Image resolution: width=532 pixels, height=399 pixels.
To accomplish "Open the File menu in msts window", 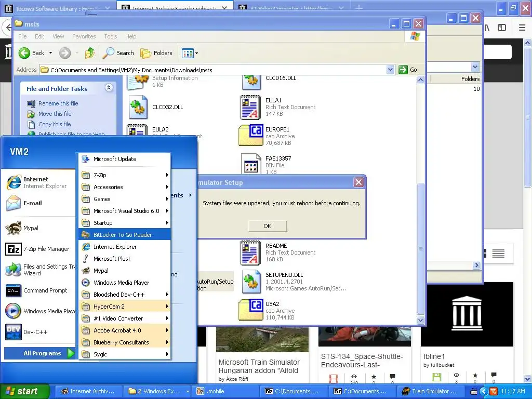I will tap(22, 36).
